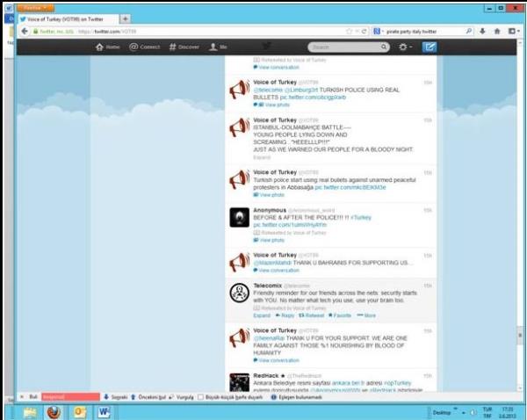This screenshot has height=420, width=527.
Task: Click the magnifier icon in browser search box
Action: [469, 32]
